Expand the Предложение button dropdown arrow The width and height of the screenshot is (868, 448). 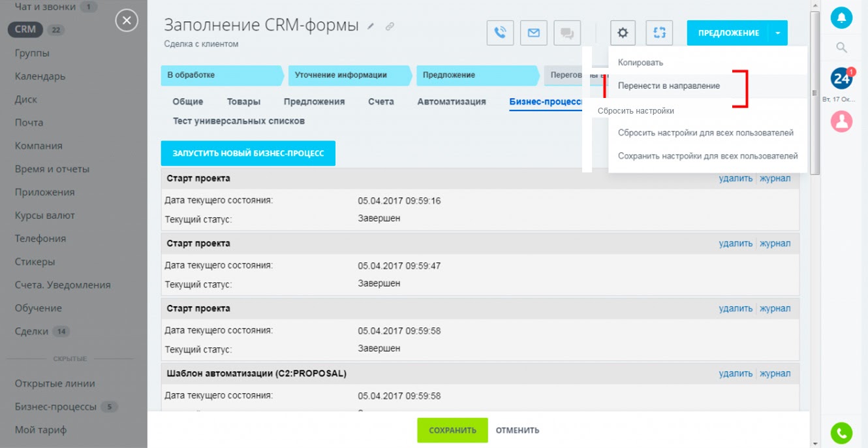click(778, 33)
